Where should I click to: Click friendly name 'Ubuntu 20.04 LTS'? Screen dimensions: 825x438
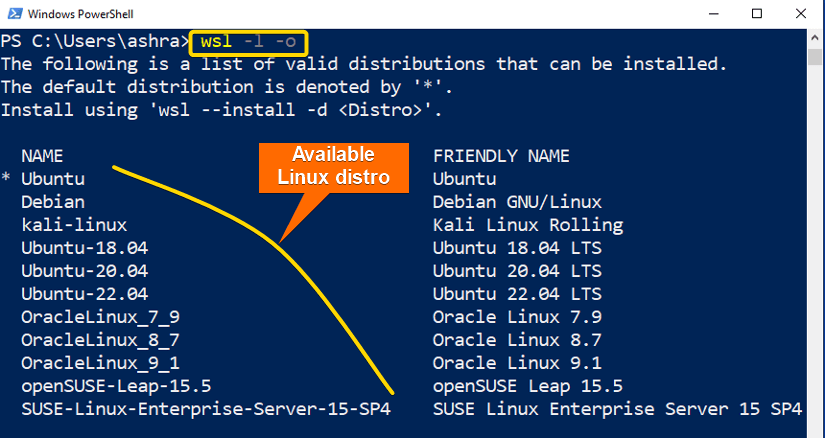(x=517, y=271)
